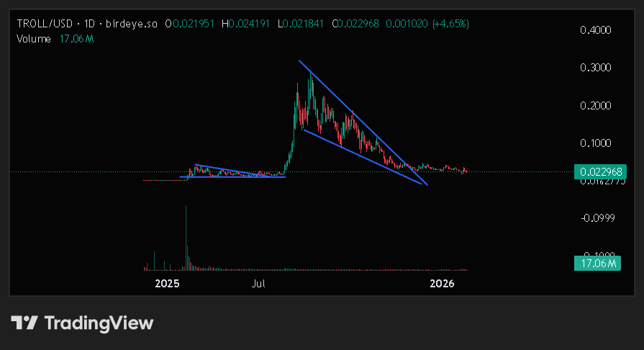Click the close value 0.022968 in header

tap(358, 24)
